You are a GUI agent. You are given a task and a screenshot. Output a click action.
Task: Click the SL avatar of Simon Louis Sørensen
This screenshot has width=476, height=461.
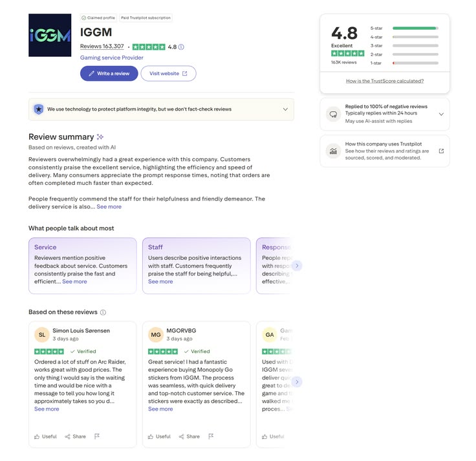(x=42, y=334)
